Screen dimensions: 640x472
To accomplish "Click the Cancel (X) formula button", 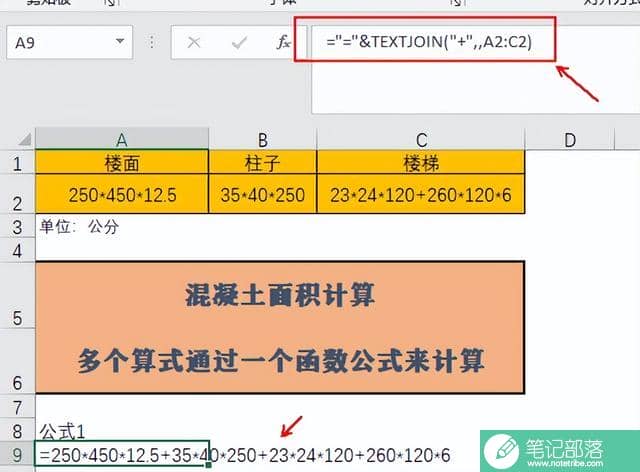I will coord(194,42).
